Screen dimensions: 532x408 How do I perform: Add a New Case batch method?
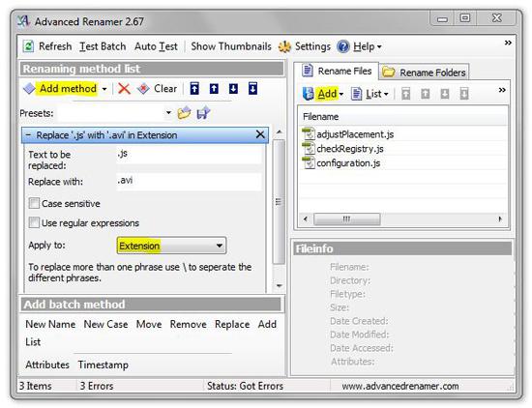105,324
